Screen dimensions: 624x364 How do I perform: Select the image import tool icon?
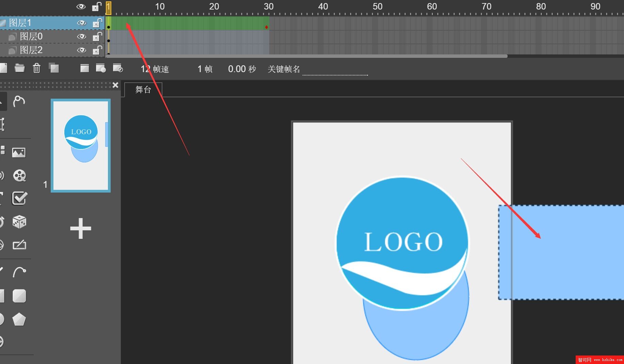[19, 152]
